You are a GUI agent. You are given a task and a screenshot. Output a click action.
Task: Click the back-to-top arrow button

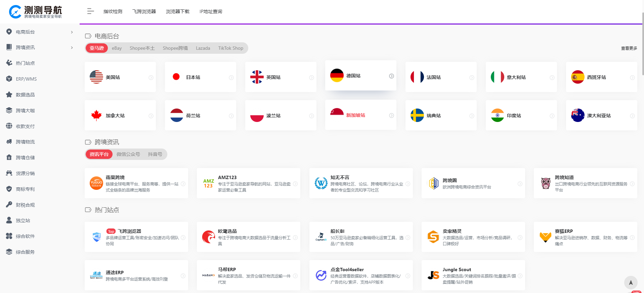click(x=631, y=283)
